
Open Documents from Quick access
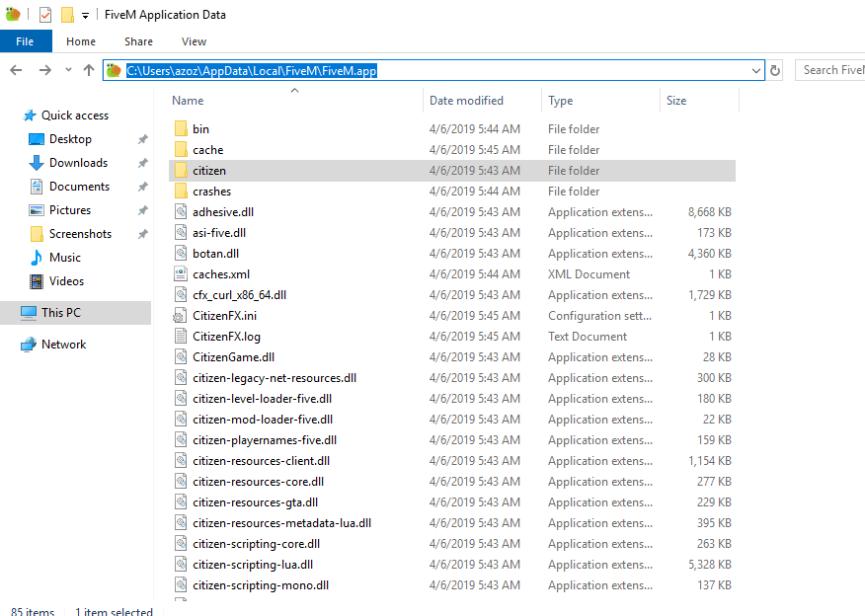click(x=79, y=187)
